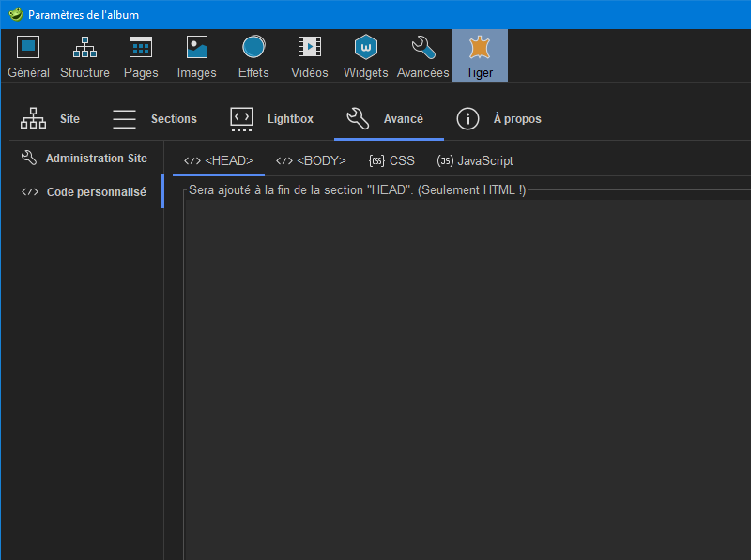Screen dimensions: 751x560
Task: Switch to the <BODY> code tab
Action: [x=311, y=161]
